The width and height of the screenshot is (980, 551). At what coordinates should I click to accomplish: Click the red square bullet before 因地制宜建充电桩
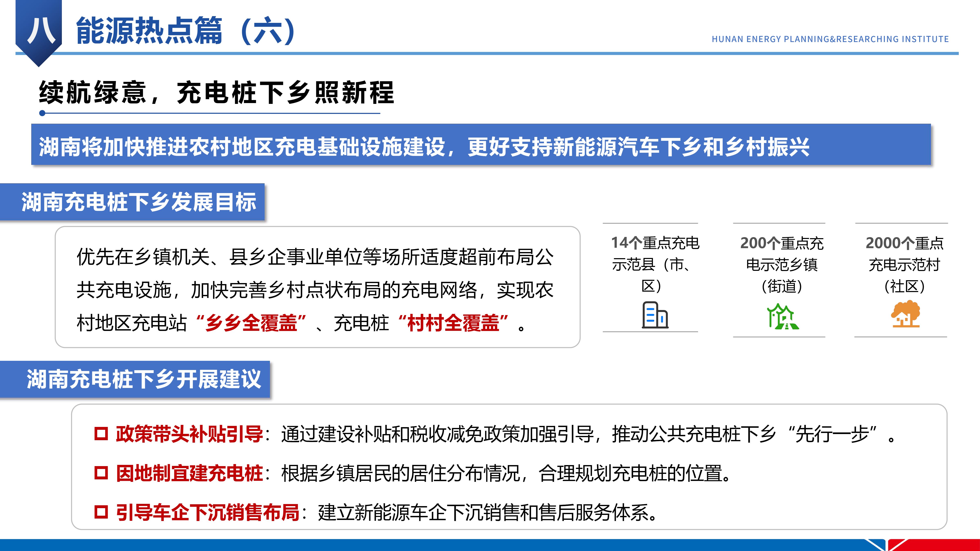101,473
